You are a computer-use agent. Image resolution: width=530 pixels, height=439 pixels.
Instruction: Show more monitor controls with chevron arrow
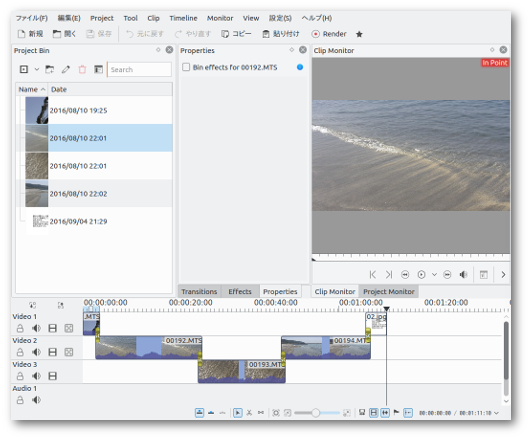[503, 274]
